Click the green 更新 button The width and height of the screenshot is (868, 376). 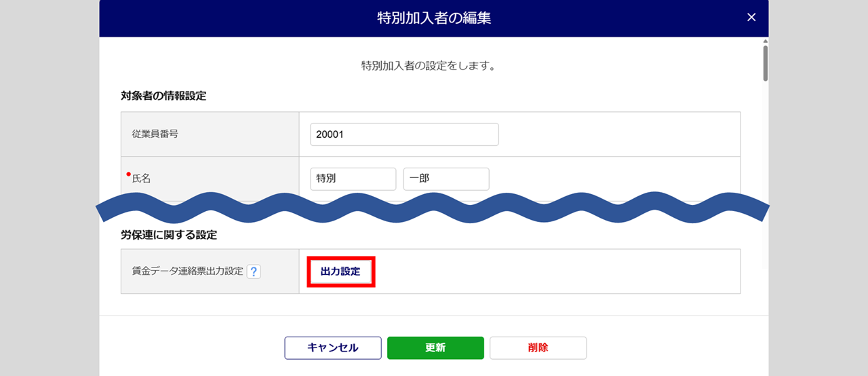click(x=435, y=347)
